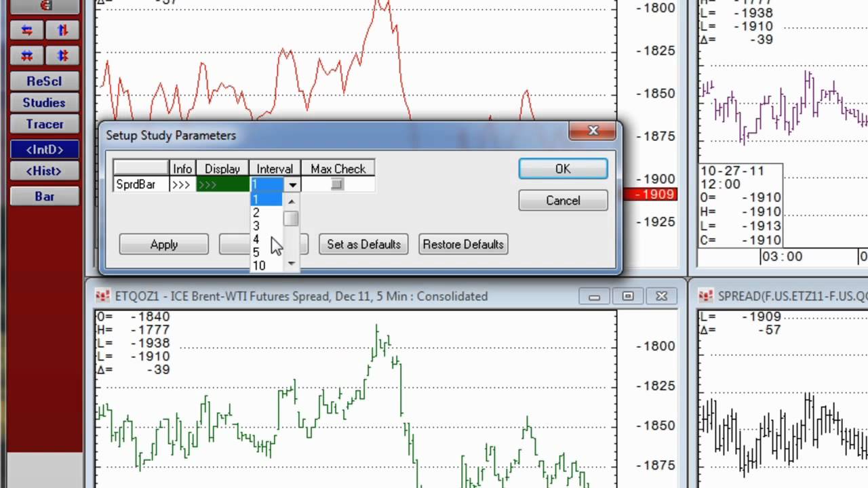Click the Bar chart type button
This screenshot has height=488, width=868.
(45, 197)
